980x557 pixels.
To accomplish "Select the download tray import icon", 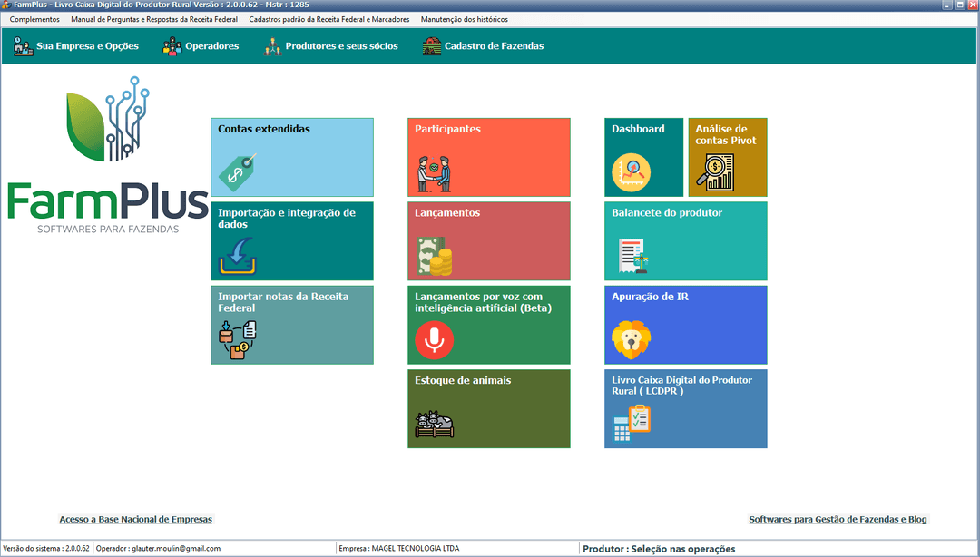I will coord(237,257).
